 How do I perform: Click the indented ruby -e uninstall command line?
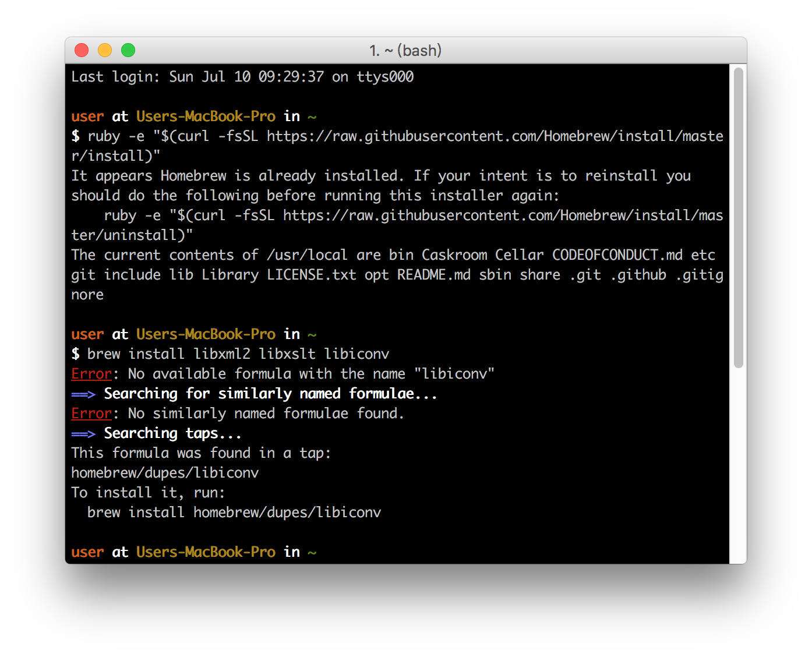(414, 216)
